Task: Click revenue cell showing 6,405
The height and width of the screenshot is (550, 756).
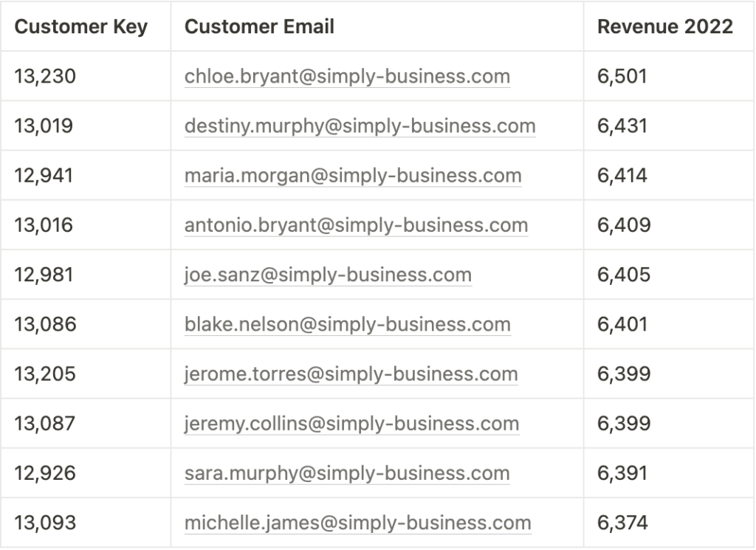Action: click(669, 275)
